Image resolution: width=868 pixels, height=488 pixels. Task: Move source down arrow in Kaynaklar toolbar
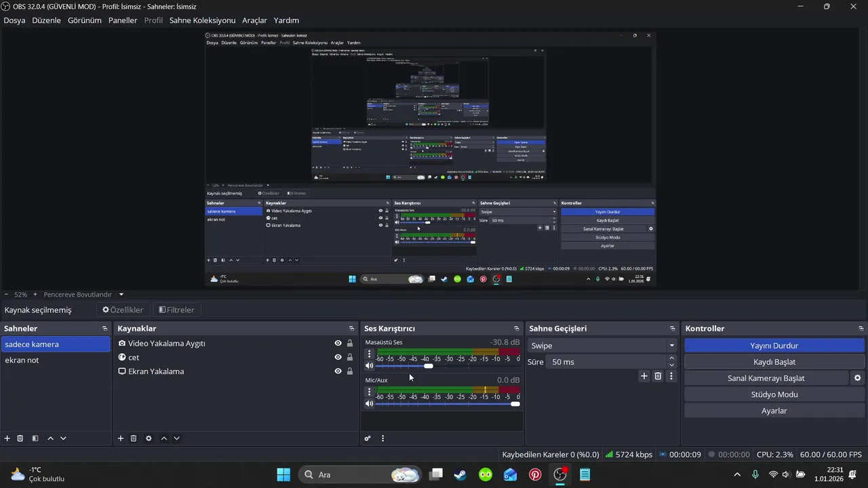[x=176, y=439]
